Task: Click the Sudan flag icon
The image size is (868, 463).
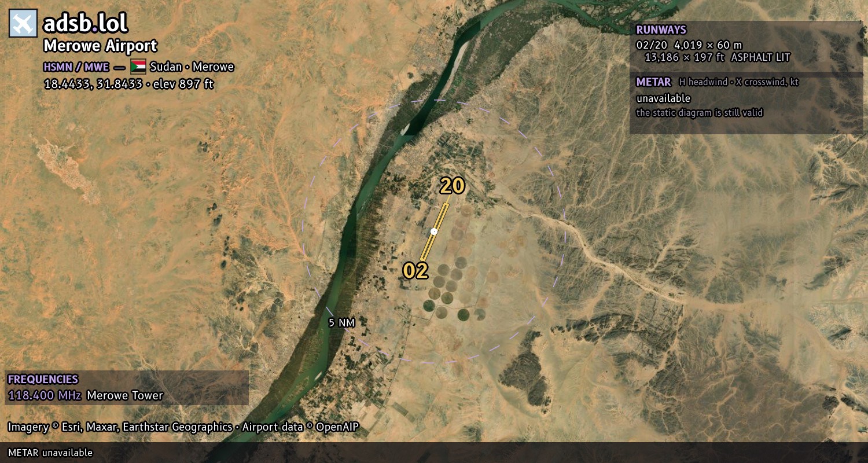Action: (x=138, y=67)
